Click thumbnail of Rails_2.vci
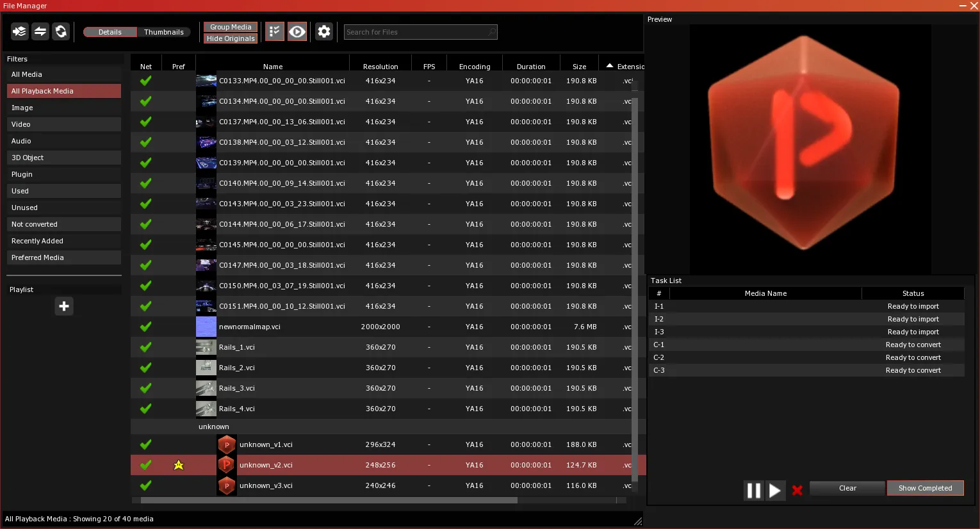Image resolution: width=980 pixels, height=529 pixels. pyautogui.click(x=206, y=368)
